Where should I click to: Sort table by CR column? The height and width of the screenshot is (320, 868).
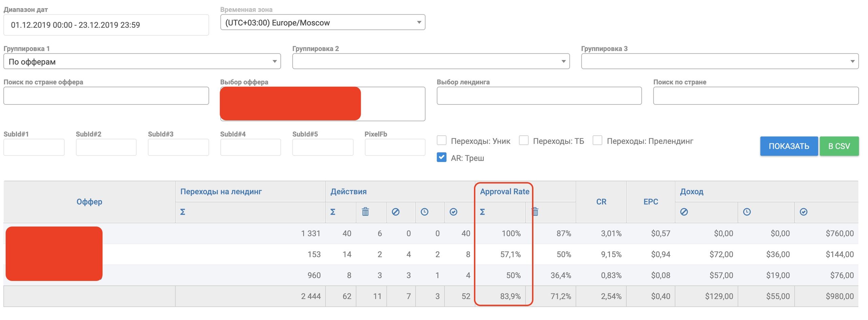[x=601, y=202]
